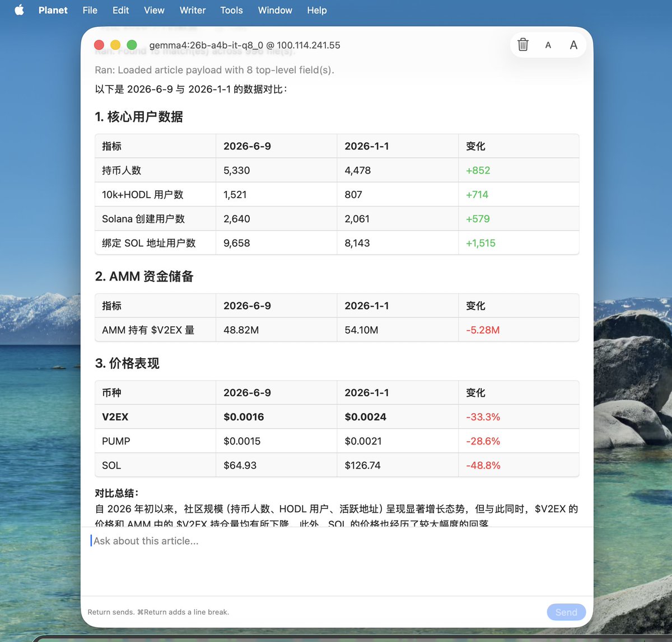
Task: Click the price $0.0021
Action: [x=363, y=441]
